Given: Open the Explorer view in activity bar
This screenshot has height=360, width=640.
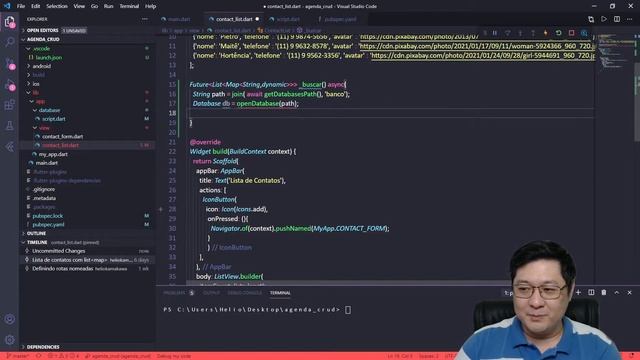Looking at the screenshot, I should (9, 22).
